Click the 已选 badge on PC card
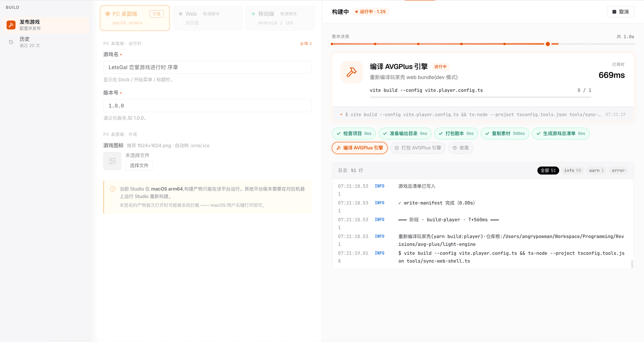 156,14
